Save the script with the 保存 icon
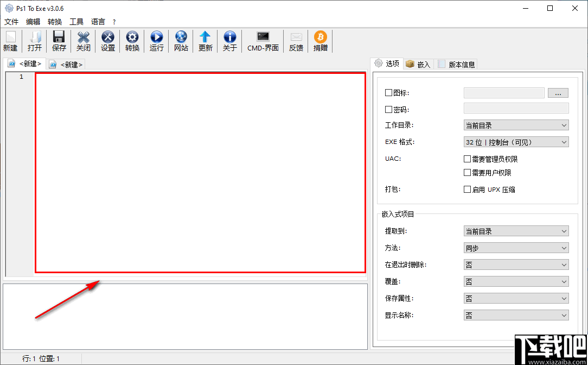Screen dimensions: 588x365 [x=59, y=41]
